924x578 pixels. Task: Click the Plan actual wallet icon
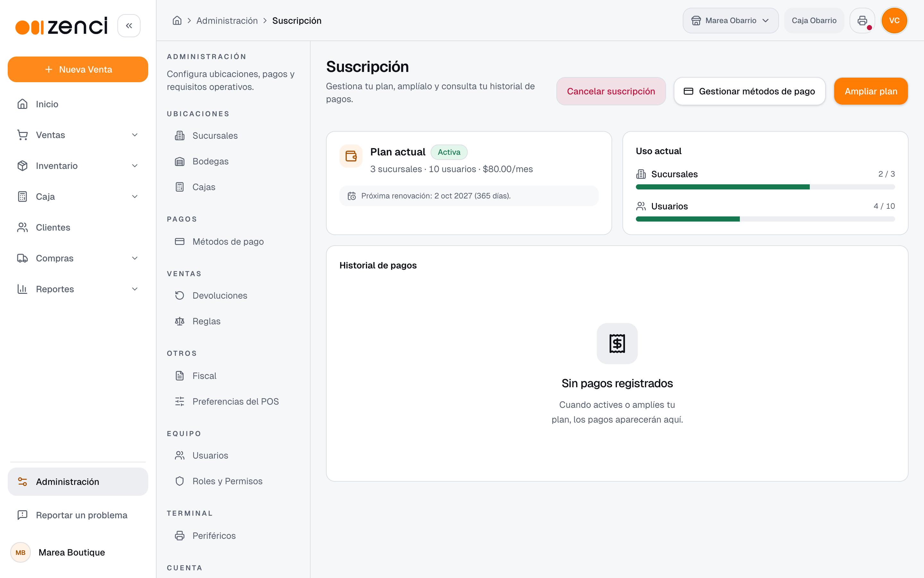coord(351,156)
